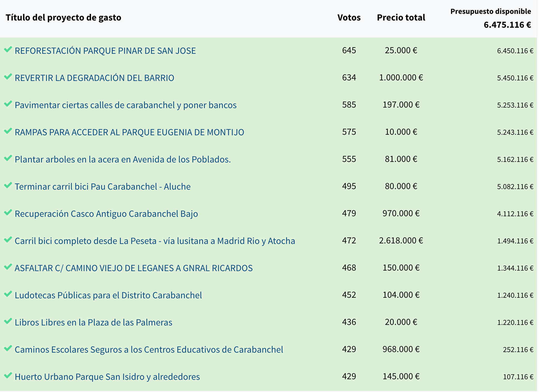Click check icon beside Recuperación Casco Antiguo
The height and width of the screenshot is (392, 539).
coord(8,213)
